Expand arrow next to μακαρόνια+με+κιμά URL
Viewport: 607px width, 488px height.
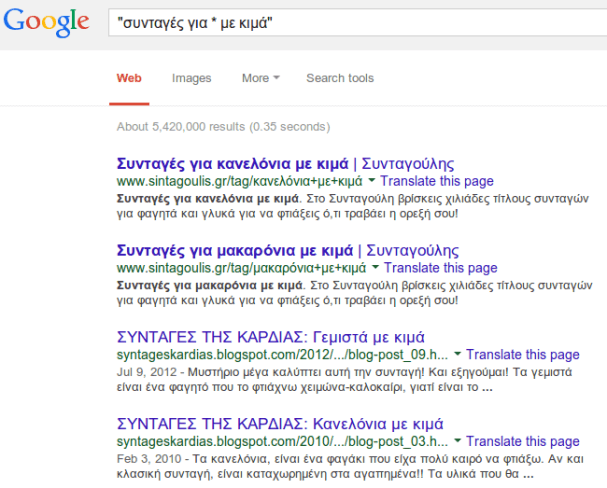pos(375,267)
